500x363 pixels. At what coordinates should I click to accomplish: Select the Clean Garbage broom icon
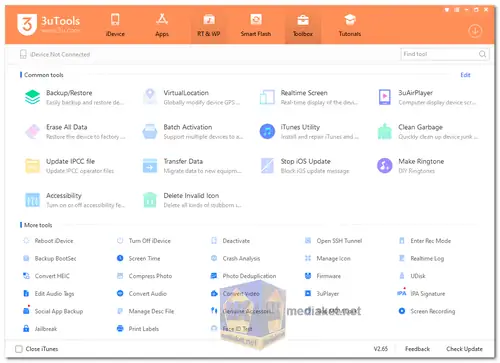click(x=385, y=131)
